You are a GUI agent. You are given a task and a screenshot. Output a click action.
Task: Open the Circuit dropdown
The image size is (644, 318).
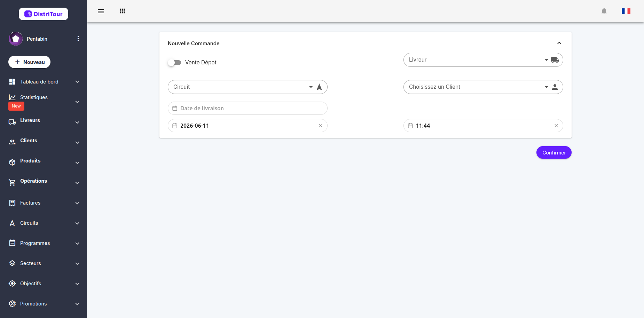248,87
